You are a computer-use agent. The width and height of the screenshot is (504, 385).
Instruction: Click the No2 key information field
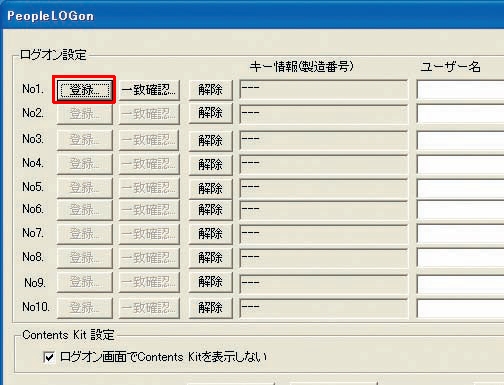coord(324,114)
